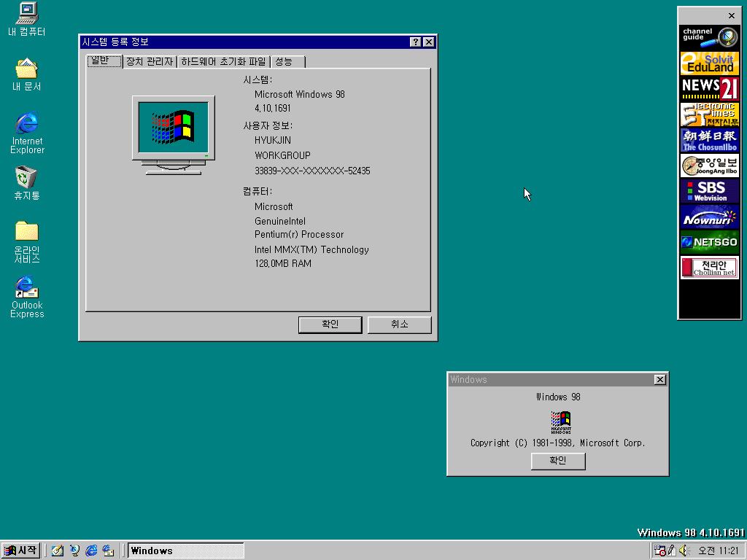
Task: Click the Windows logo in the about dialog
Action: pyautogui.click(x=561, y=422)
